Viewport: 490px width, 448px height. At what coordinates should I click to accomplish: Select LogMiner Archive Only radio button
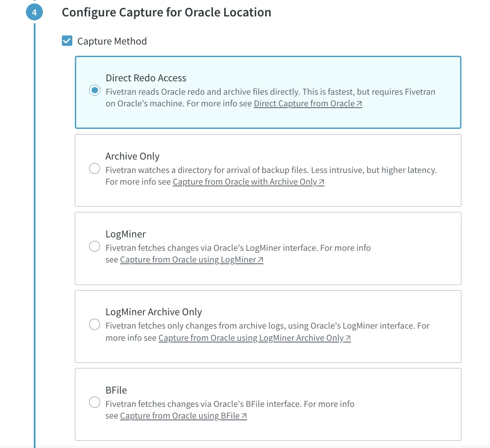(94, 325)
